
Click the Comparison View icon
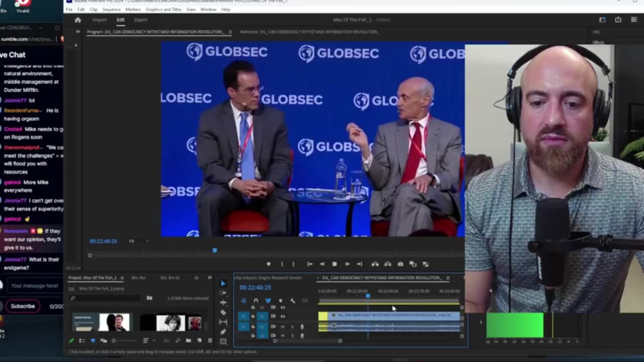click(x=413, y=264)
